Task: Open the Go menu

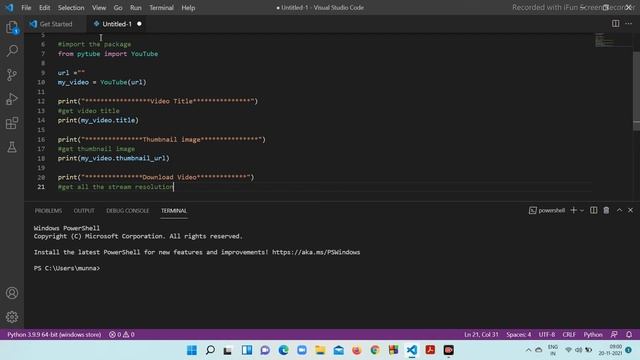Action: click(x=118, y=8)
